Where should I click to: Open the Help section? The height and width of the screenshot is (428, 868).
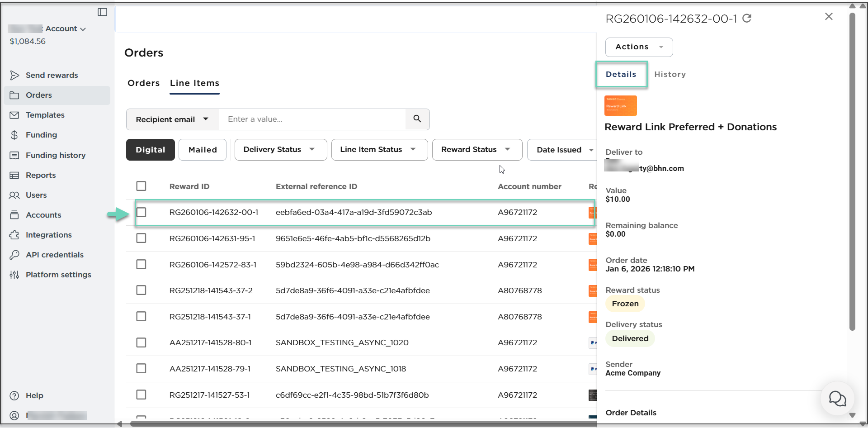(34, 395)
